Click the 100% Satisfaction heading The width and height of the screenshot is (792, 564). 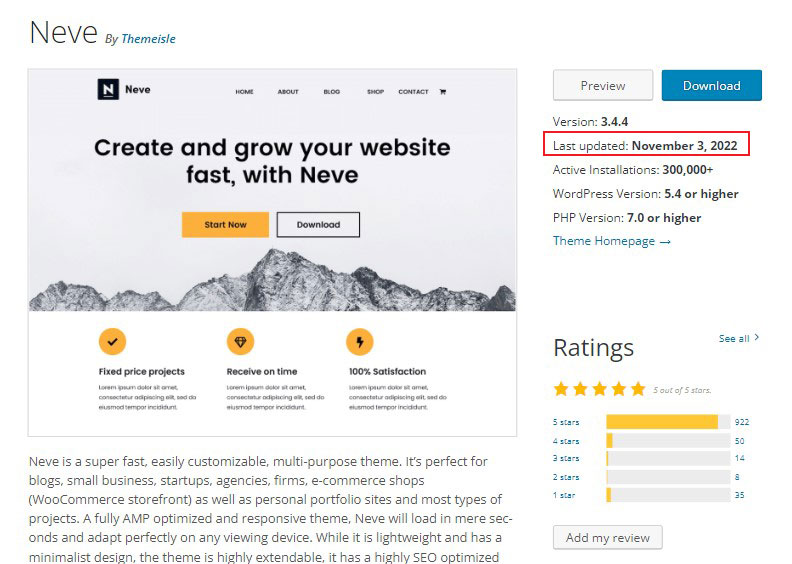387,372
